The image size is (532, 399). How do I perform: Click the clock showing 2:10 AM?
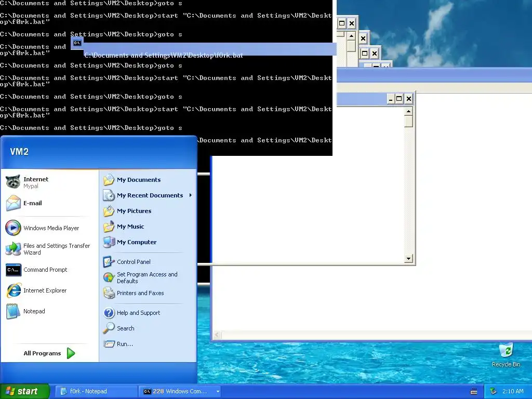coord(513,391)
